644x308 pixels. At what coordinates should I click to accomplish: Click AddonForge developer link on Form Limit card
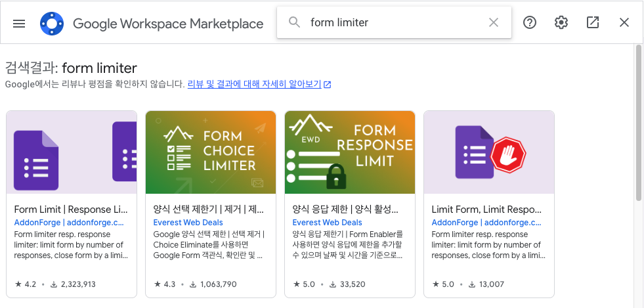coord(69,223)
